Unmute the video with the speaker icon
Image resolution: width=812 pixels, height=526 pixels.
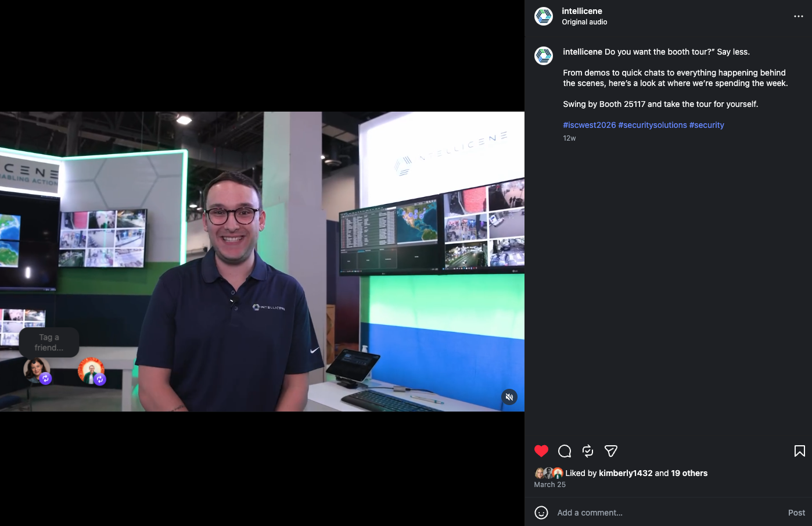(x=509, y=397)
